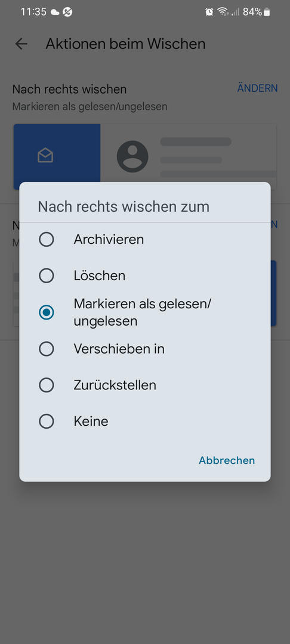
Task: Tap ÄNDERN for Nach rechts wischen
Action: coord(258,88)
